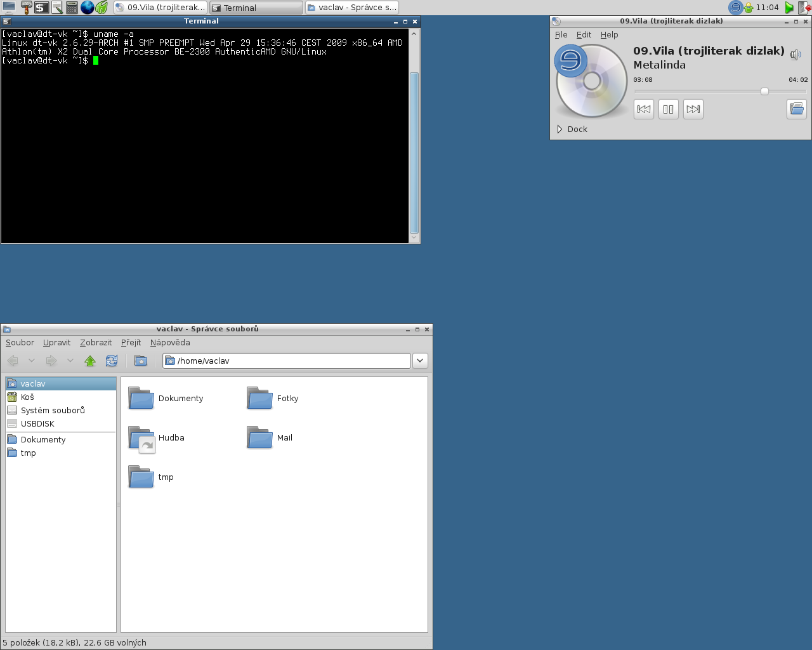Click the file manager titlebar window icon
Viewport: 812px width, 650px height.
6,329
